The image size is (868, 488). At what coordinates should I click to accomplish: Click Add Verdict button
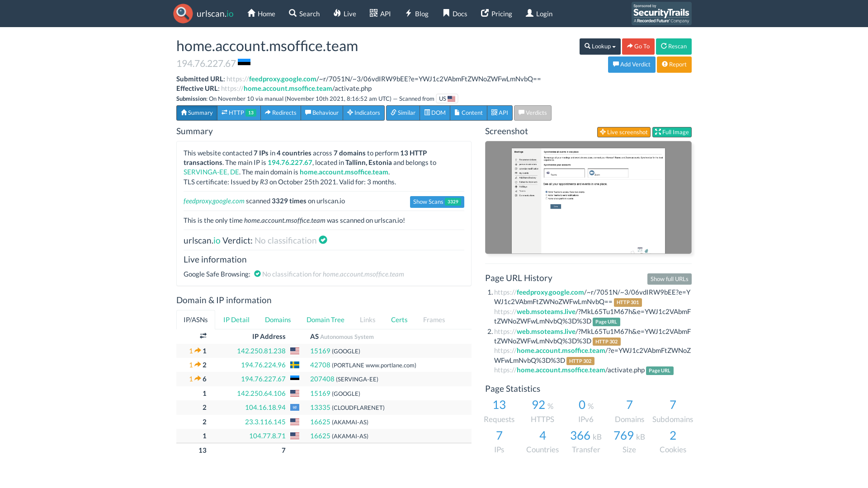[632, 65]
